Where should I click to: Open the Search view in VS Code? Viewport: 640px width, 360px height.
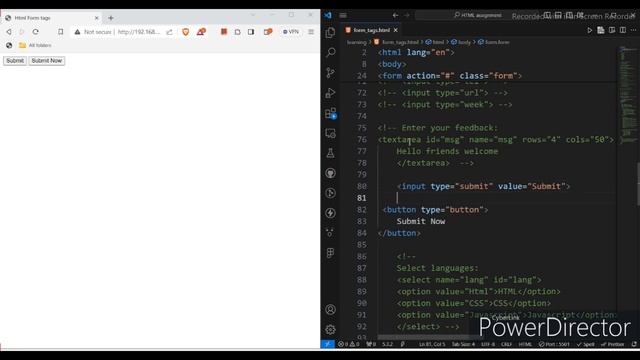[331, 52]
